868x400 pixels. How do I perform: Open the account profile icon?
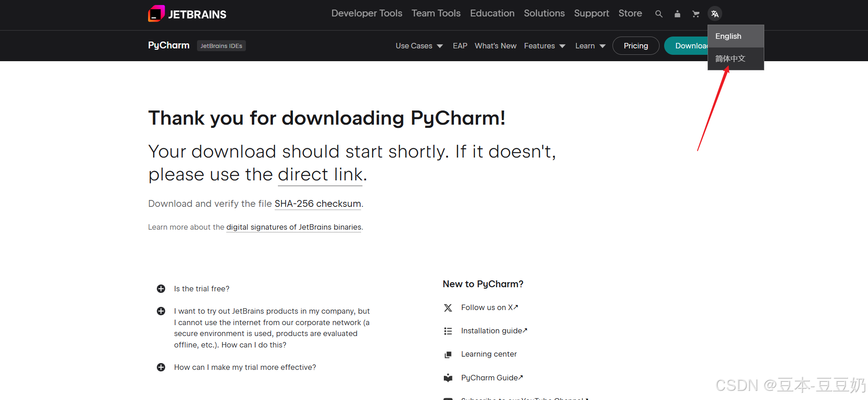point(677,14)
